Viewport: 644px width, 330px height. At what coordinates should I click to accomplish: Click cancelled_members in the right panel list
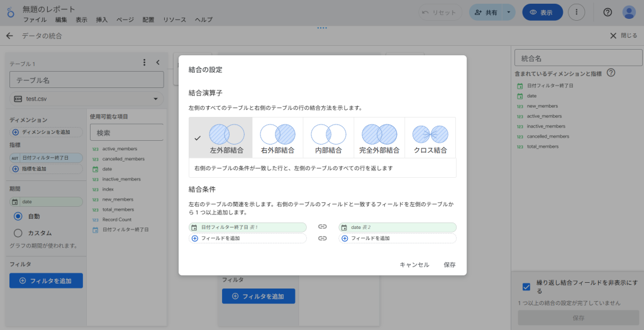(x=548, y=136)
